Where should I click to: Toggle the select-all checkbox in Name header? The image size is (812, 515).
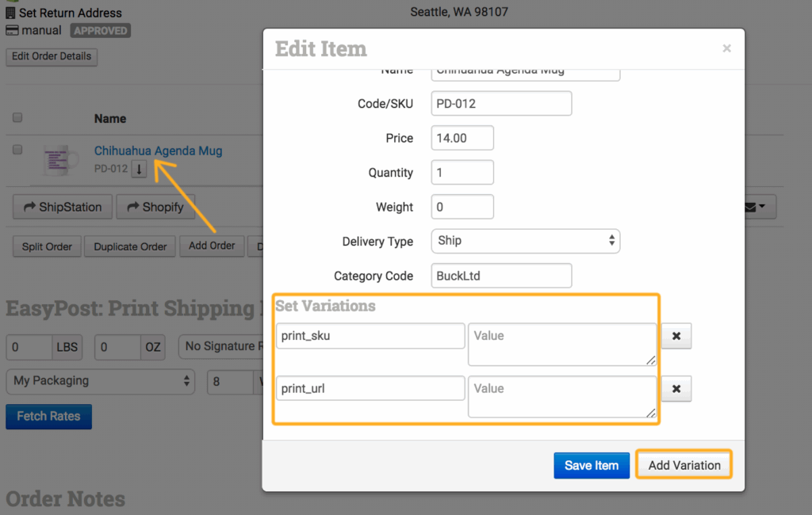click(17, 118)
